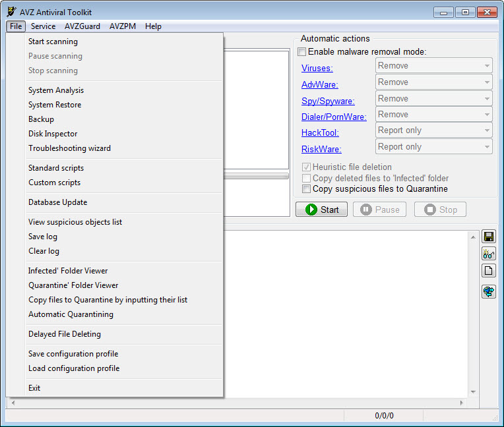Launch Troubleshooting wizard menu item
The height and width of the screenshot is (427, 504).
(124, 148)
